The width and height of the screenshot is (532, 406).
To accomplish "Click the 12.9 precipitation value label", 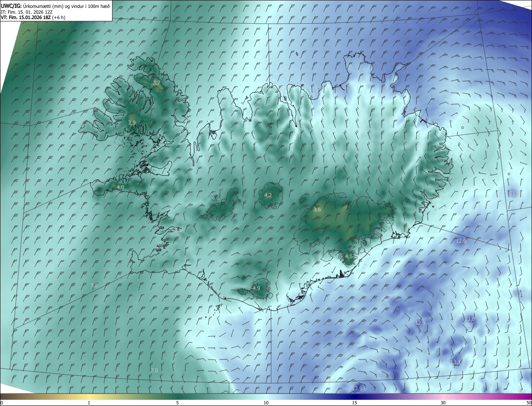I will click(421, 323).
